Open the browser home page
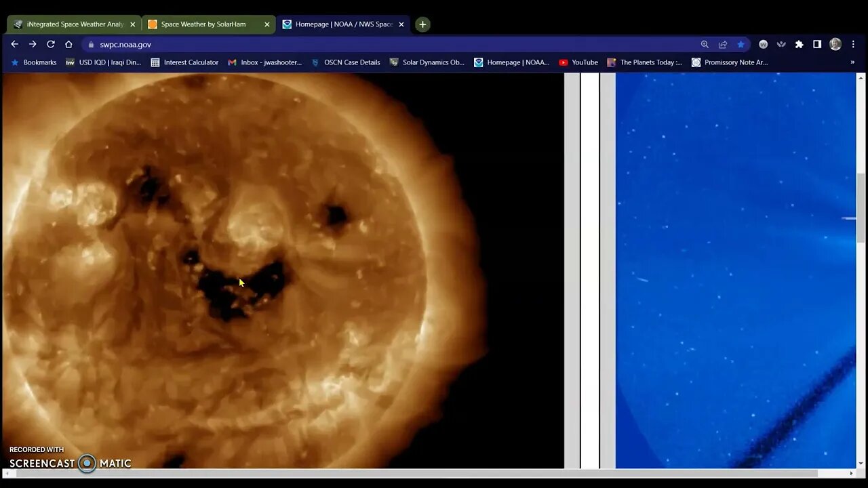The image size is (868, 488). tap(68, 44)
